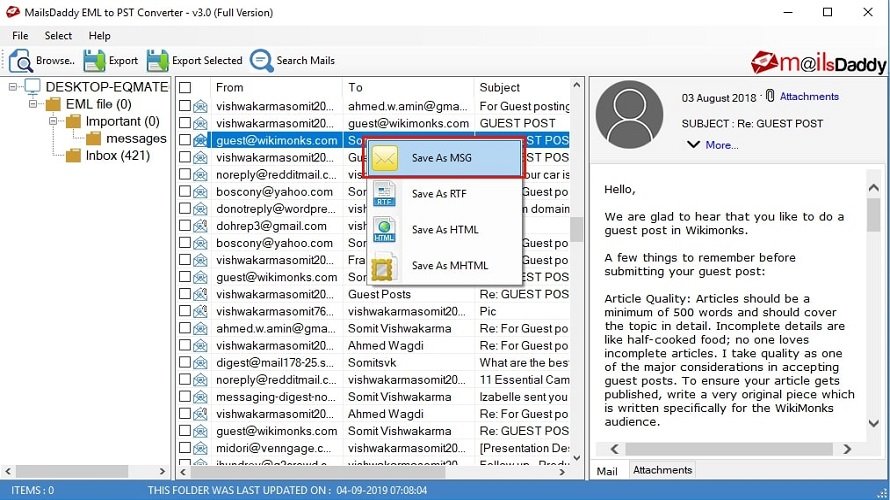Screen dimensions: 890x500
Task: Click the sender avatar picture in preview
Action: [629, 115]
